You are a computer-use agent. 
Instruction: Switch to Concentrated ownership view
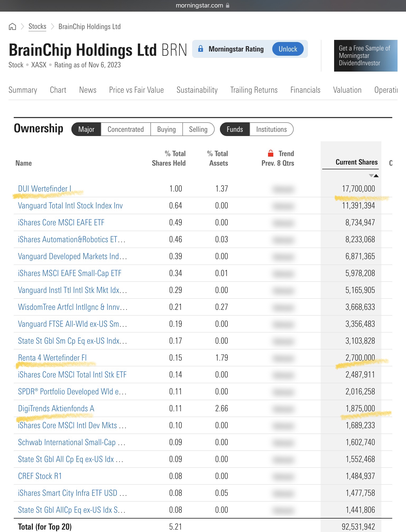tap(126, 129)
